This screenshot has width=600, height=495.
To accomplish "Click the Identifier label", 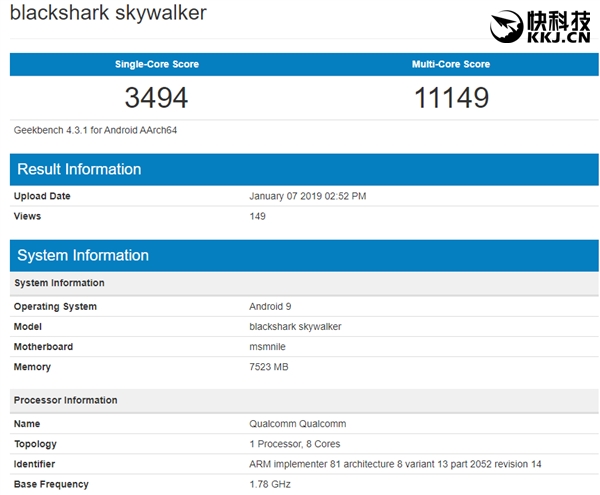I will tap(34, 464).
